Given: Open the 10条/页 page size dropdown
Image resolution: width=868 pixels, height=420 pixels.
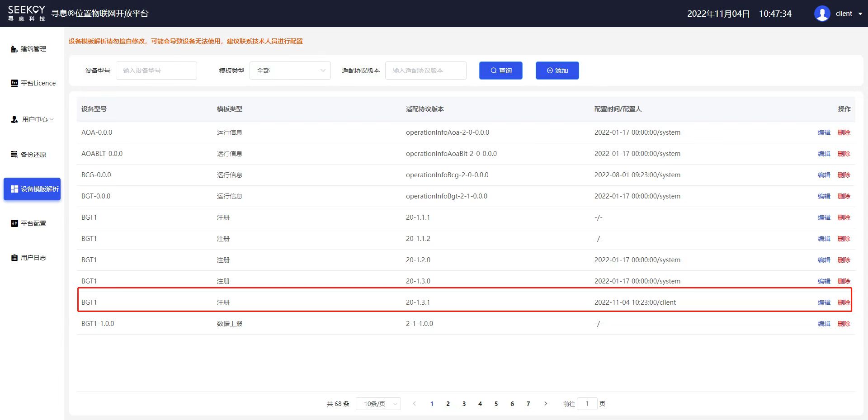Looking at the screenshot, I should tap(378, 404).
